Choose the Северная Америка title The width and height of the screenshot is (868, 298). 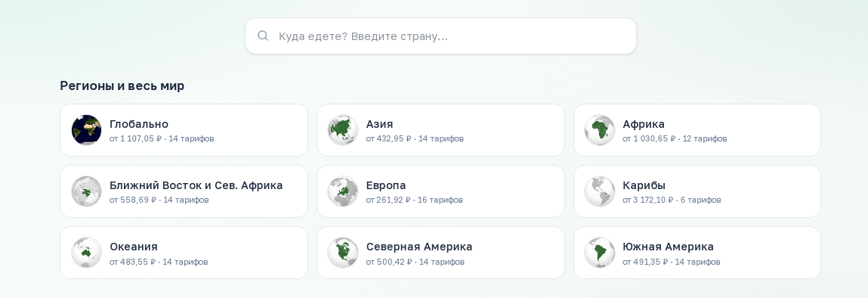pyautogui.click(x=419, y=247)
